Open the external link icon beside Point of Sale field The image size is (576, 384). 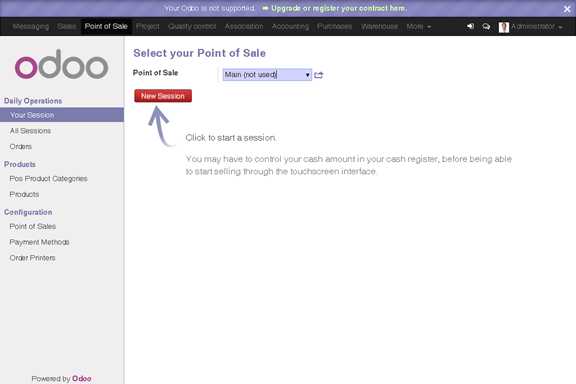[318, 75]
